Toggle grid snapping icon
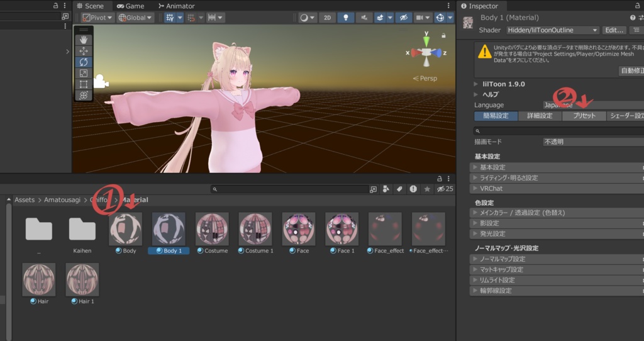The image size is (644, 341). [191, 18]
